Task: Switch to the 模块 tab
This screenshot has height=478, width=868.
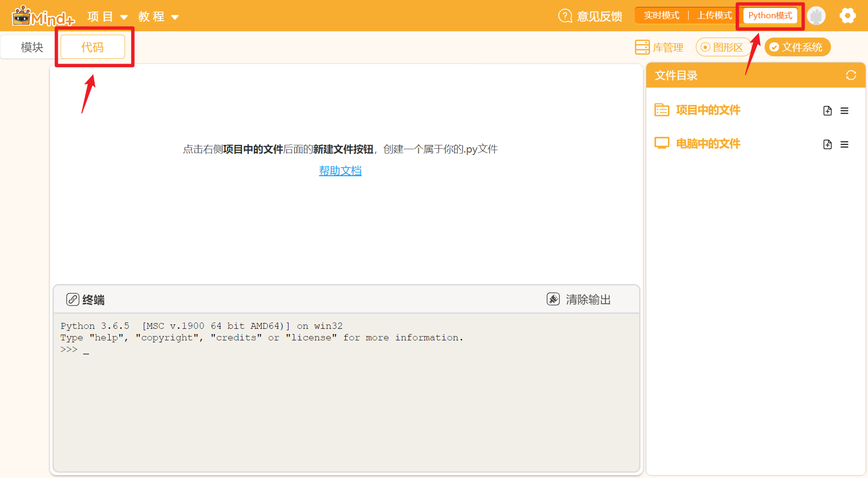Action: click(32, 47)
